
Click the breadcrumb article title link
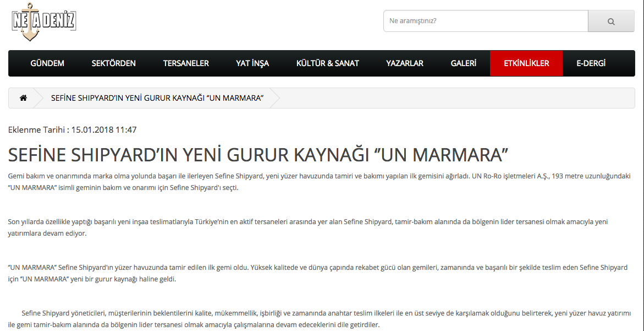157,98
